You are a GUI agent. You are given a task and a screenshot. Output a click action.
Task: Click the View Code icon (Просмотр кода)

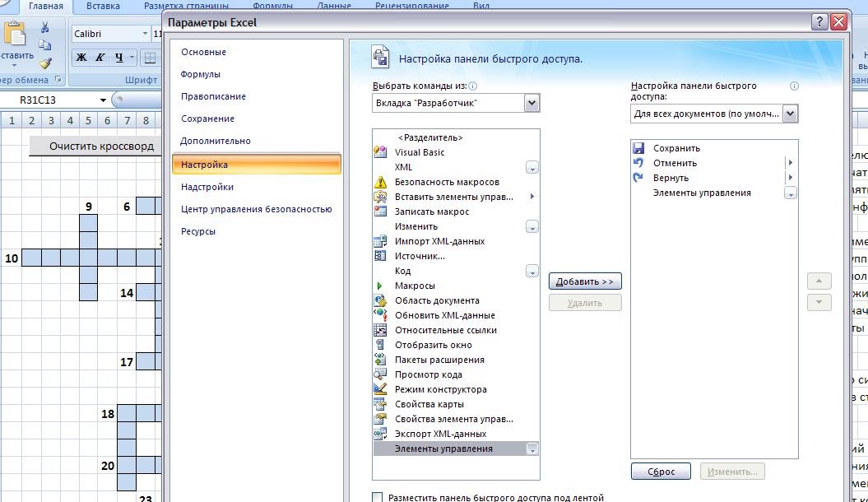click(x=380, y=374)
